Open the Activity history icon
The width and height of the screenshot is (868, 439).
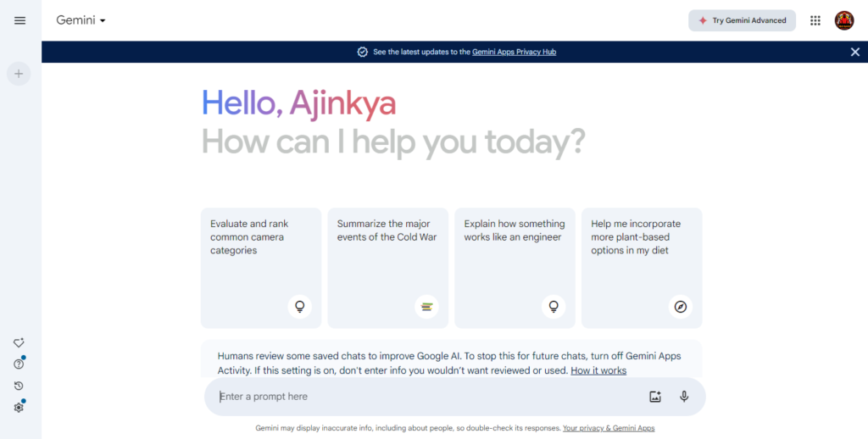[19, 386]
